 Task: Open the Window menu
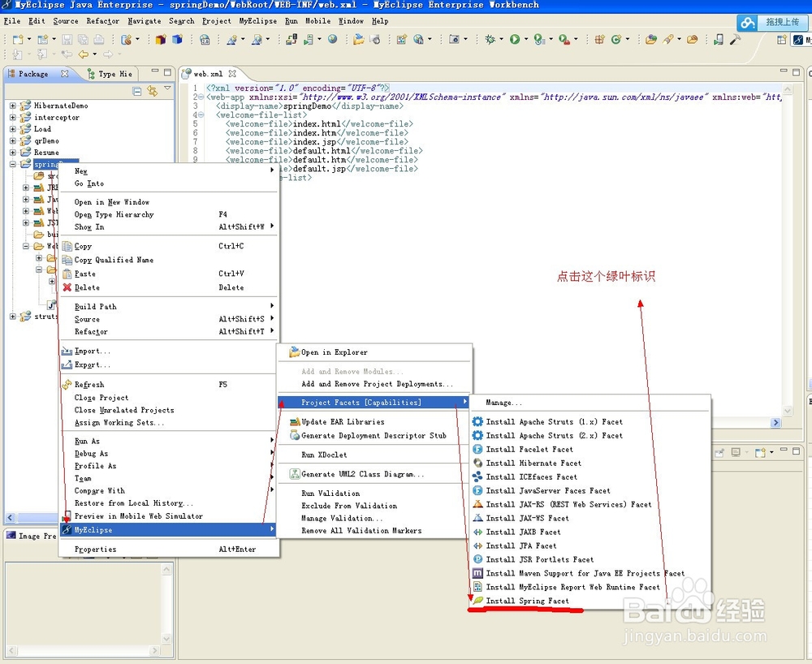(x=351, y=21)
